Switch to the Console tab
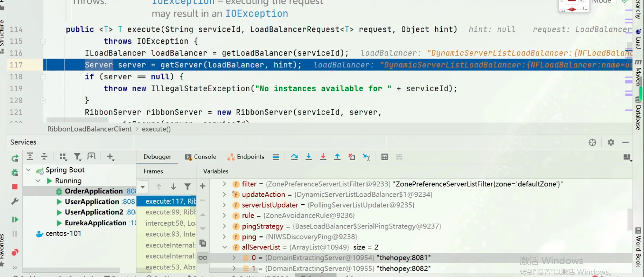 pos(201,157)
